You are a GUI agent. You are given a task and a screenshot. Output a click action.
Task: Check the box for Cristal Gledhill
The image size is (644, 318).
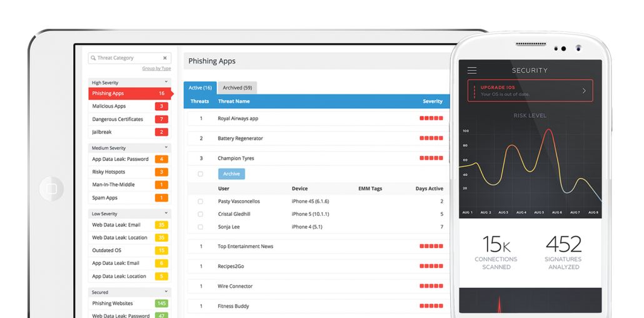tap(201, 214)
